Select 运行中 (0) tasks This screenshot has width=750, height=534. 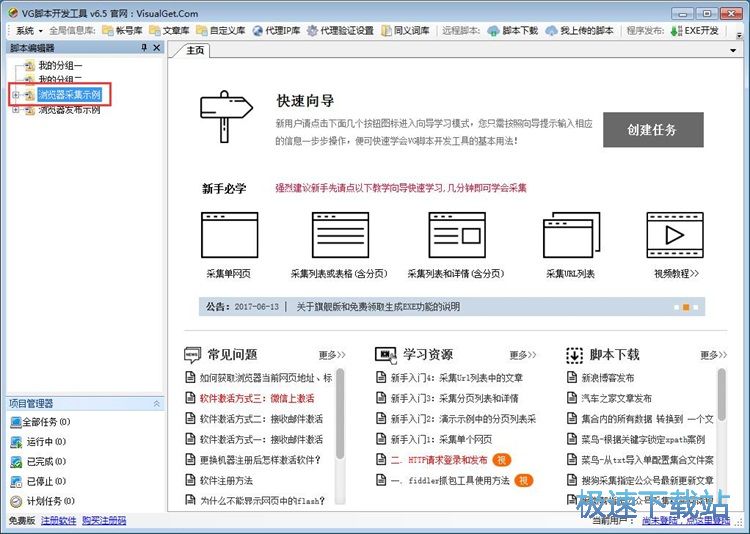(x=38, y=442)
